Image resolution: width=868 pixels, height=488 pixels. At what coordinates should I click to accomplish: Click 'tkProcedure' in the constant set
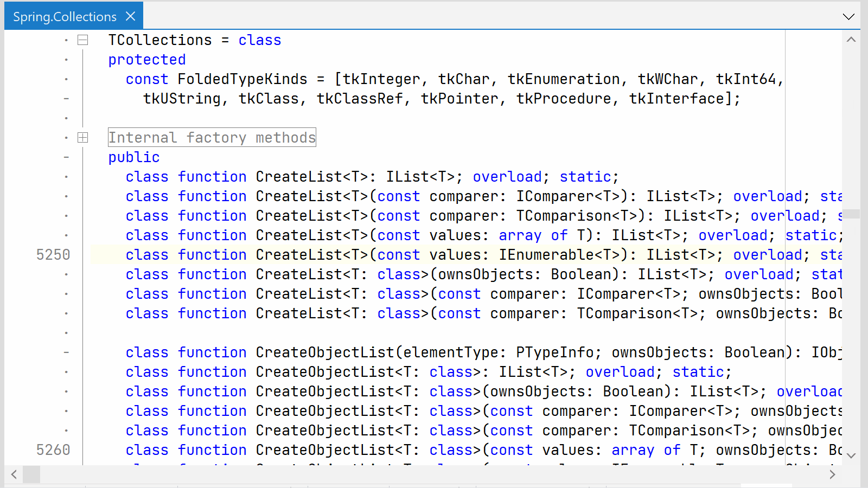pos(564,99)
